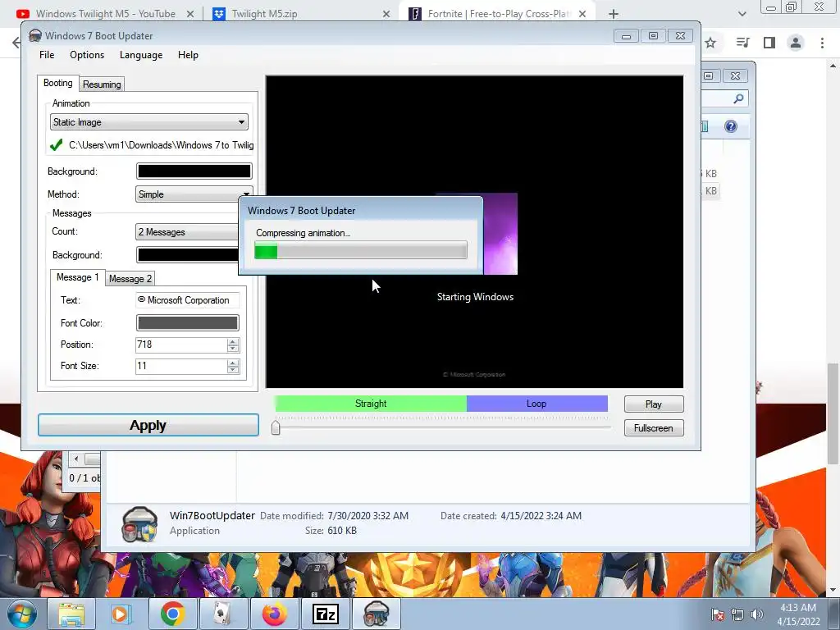The height and width of the screenshot is (630, 840).
Task: Open the Chrome profile icon
Action: pyautogui.click(x=796, y=43)
